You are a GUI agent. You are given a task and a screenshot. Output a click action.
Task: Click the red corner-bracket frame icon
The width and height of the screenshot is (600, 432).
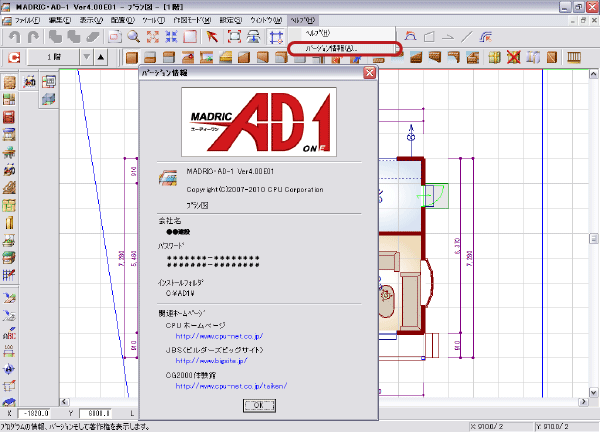point(234,37)
